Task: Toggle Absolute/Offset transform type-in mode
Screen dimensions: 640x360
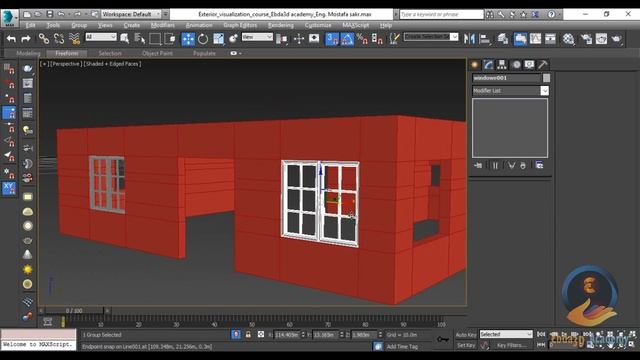Action: pos(261,335)
